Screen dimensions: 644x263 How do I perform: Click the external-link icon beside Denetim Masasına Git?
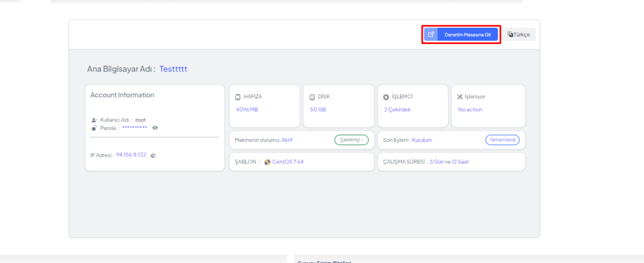click(431, 35)
